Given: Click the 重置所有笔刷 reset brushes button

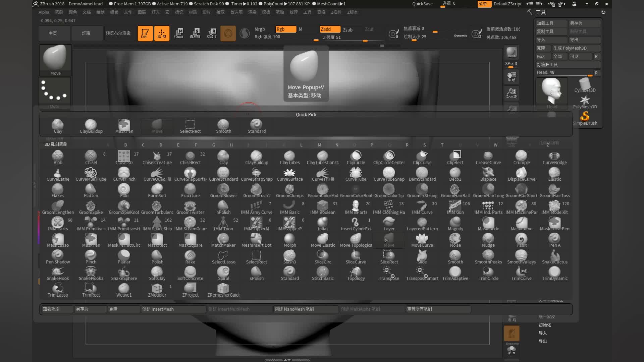Looking at the screenshot, I should click(x=438, y=309).
